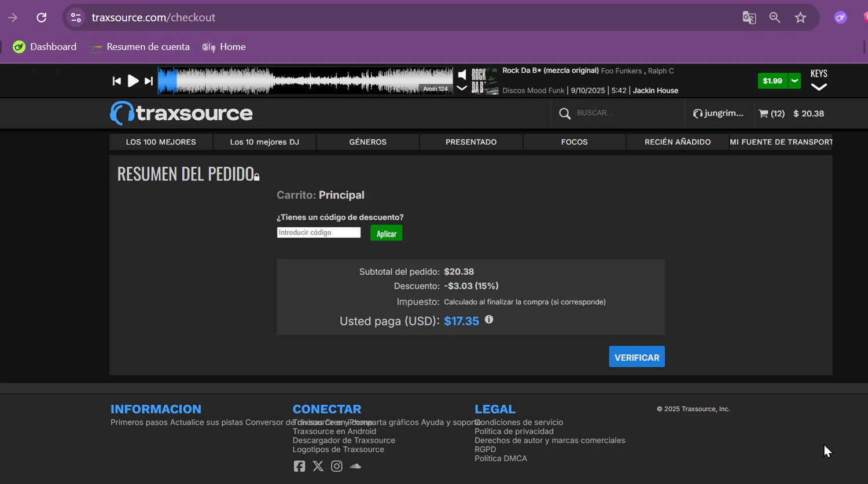868x484 pixels.
Task: Play the Rock Da B* track
Action: click(133, 81)
